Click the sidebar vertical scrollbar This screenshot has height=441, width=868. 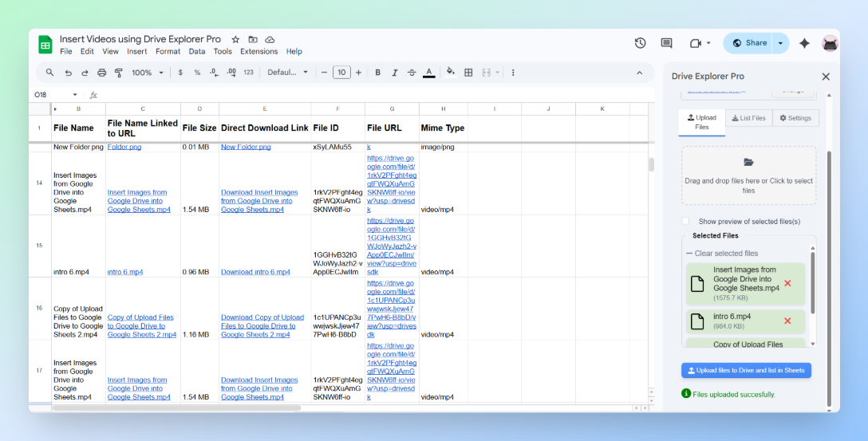tap(829, 279)
